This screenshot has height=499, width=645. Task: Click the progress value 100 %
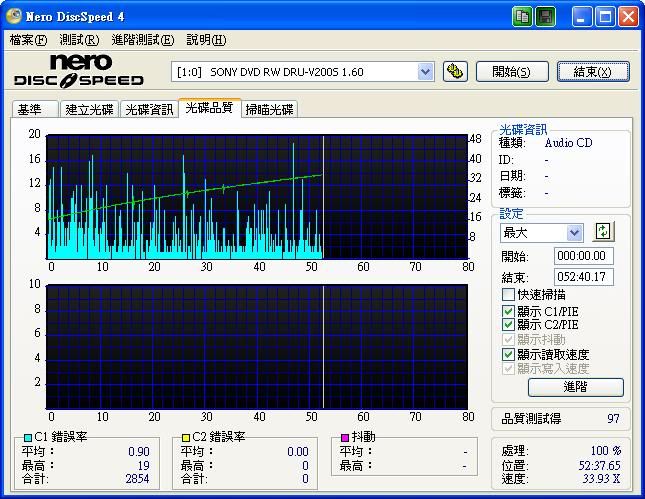[x=606, y=451]
